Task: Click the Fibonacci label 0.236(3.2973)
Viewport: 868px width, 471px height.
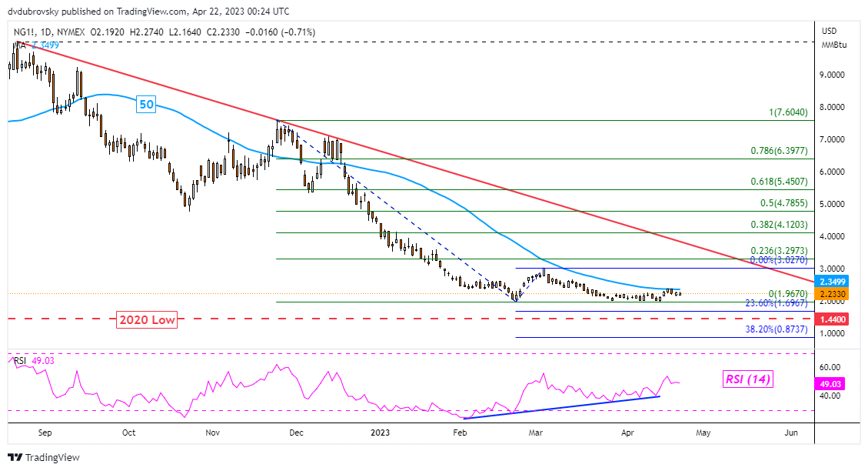Action: pyautogui.click(x=779, y=251)
